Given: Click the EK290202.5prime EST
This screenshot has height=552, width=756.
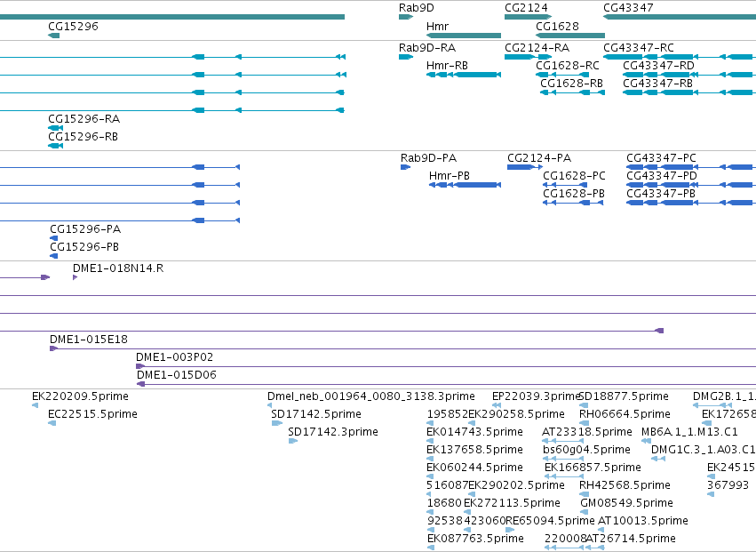Looking at the screenshot, I should (x=472, y=494).
